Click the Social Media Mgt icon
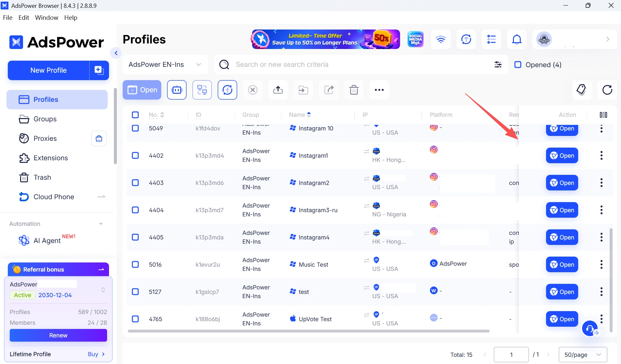 (416, 39)
